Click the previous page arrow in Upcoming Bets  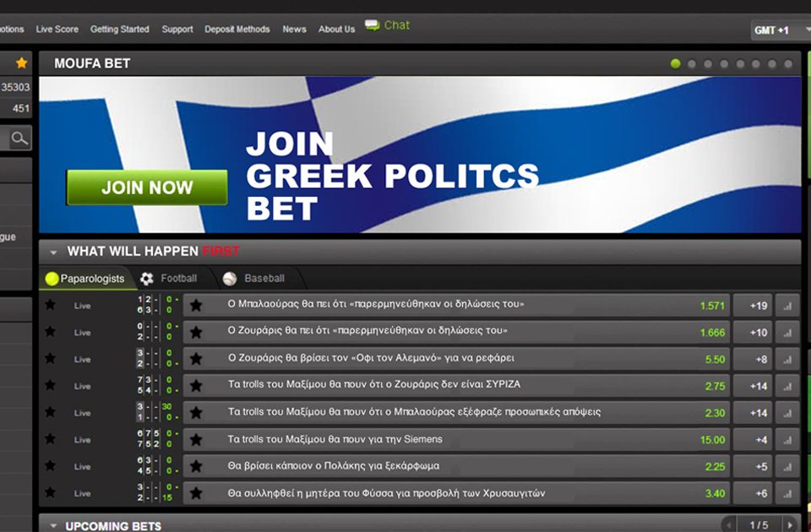click(x=727, y=525)
